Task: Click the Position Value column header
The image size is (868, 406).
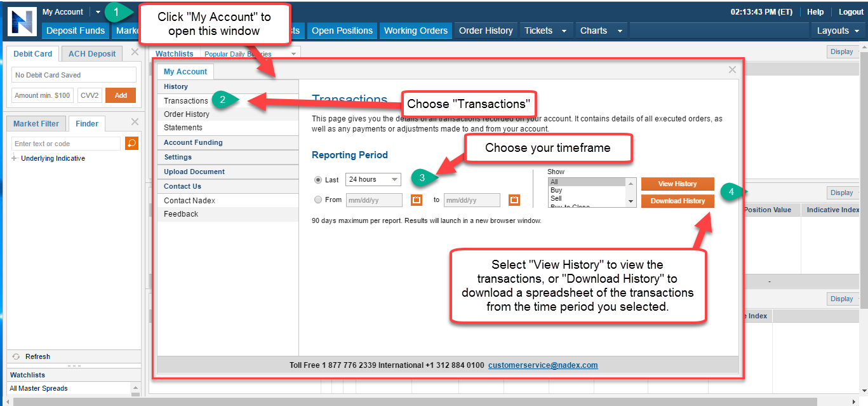Action: (767, 210)
